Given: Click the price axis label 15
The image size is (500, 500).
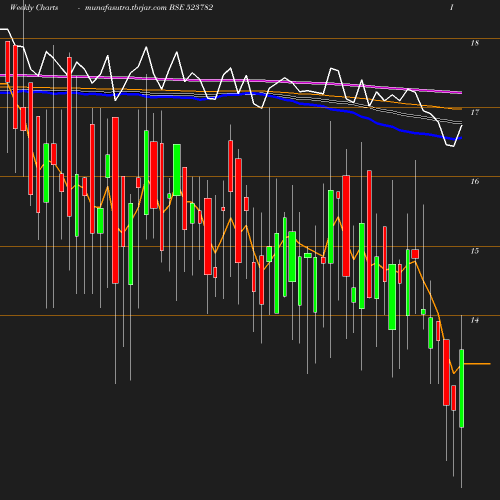Looking at the screenshot, I should tap(475, 251).
